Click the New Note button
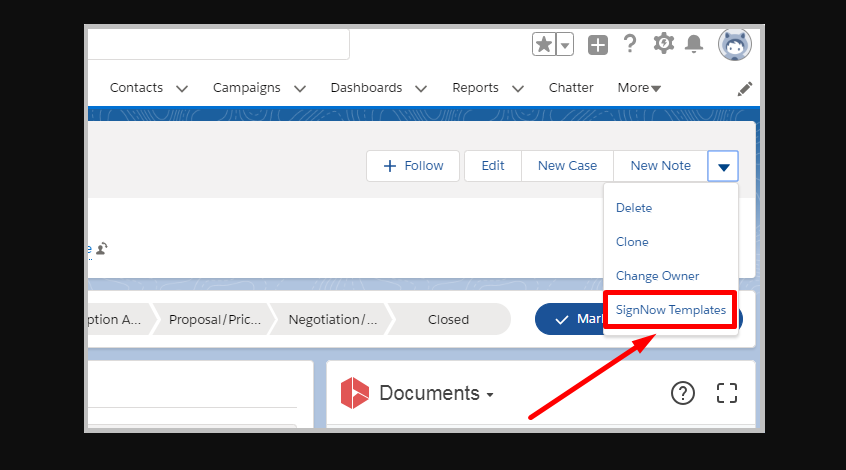Screen dimensions: 846x470 click(660, 166)
